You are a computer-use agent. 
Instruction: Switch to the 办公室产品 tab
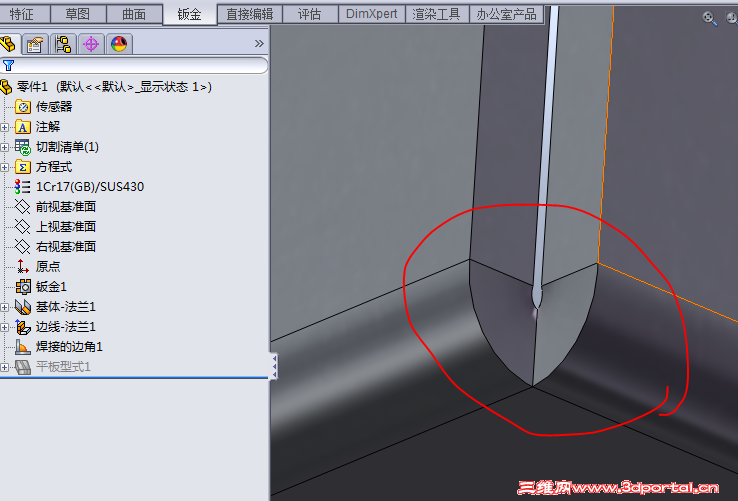506,14
